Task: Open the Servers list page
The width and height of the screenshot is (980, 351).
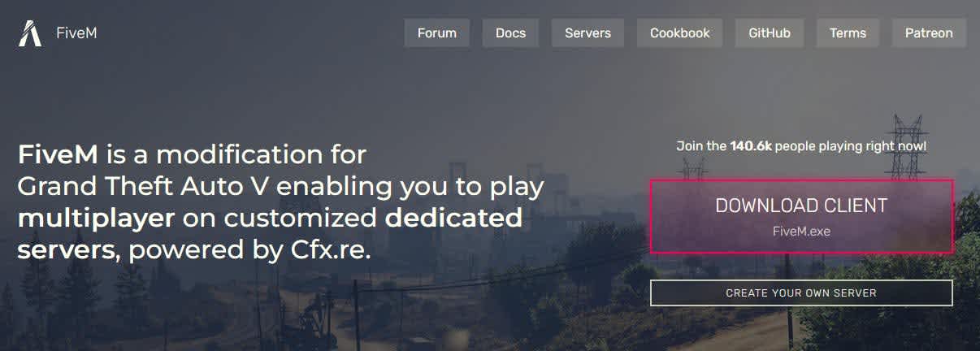Action: (x=588, y=33)
